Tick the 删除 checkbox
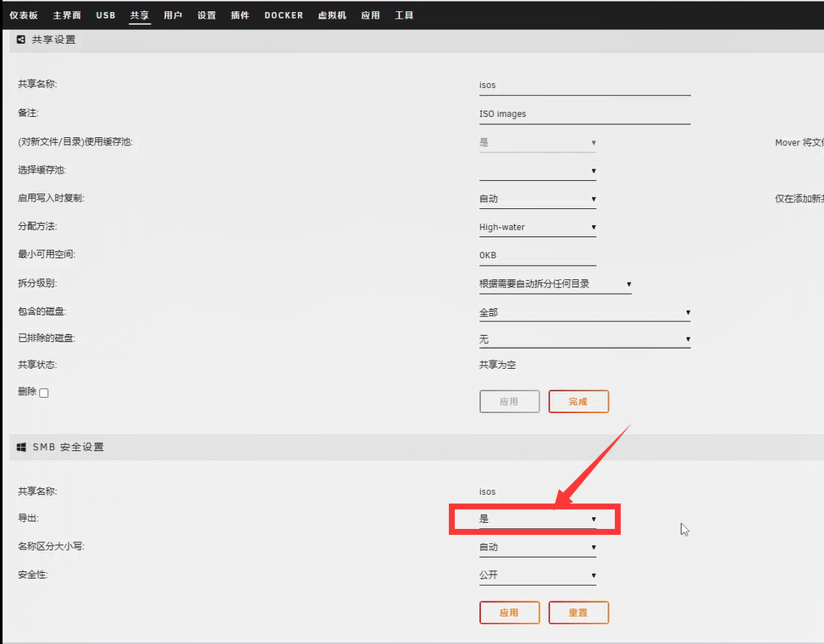Viewport: 824px width, 644px height. [x=44, y=393]
